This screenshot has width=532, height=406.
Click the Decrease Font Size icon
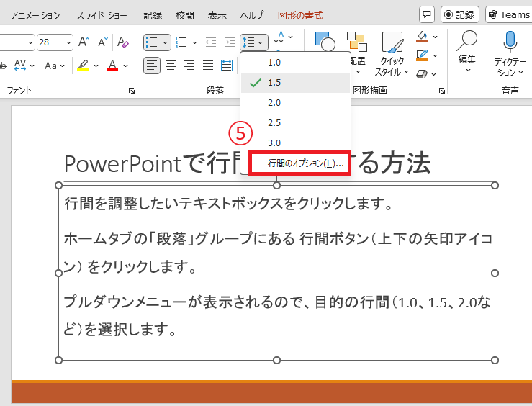(103, 42)
